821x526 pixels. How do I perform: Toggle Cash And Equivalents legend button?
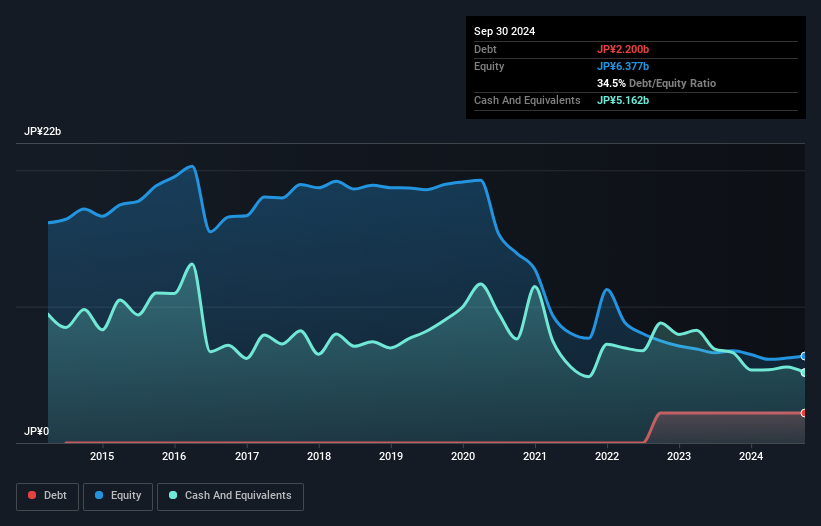pyautogui.click(x=230, y=496)
